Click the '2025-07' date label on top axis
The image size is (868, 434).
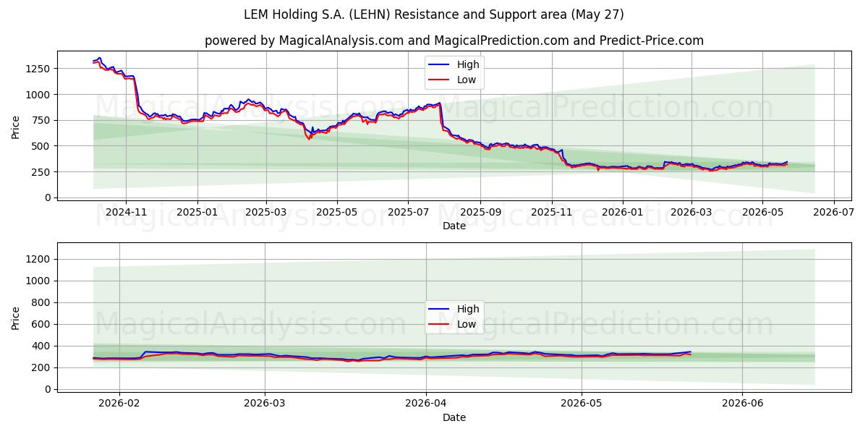[408, 213]
